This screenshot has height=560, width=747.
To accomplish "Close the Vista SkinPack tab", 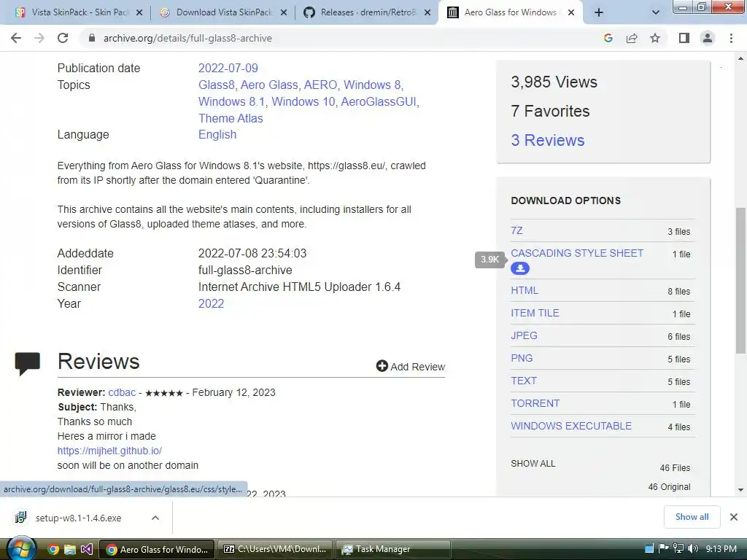I will coord(139,13).
